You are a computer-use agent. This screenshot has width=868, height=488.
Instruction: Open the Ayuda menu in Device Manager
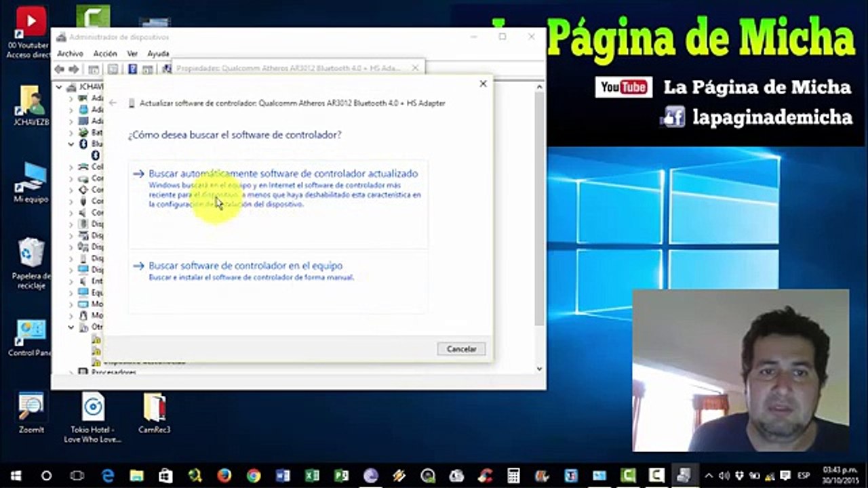tap(158, 54)
